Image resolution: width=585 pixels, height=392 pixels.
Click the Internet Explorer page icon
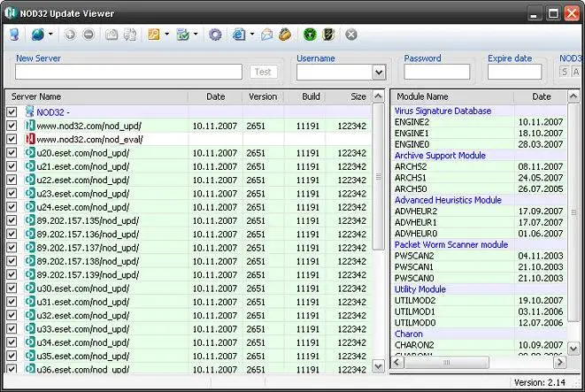coord(239,35)
